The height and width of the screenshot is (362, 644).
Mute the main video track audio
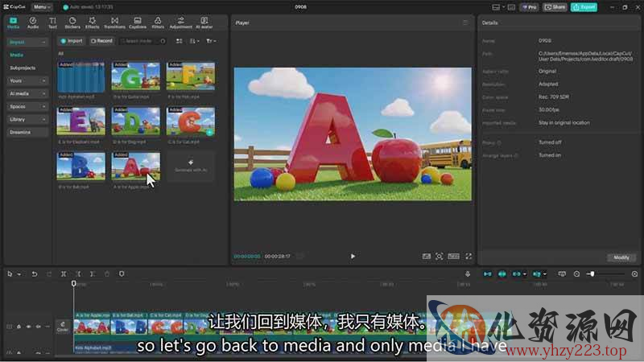coord(38,327)
